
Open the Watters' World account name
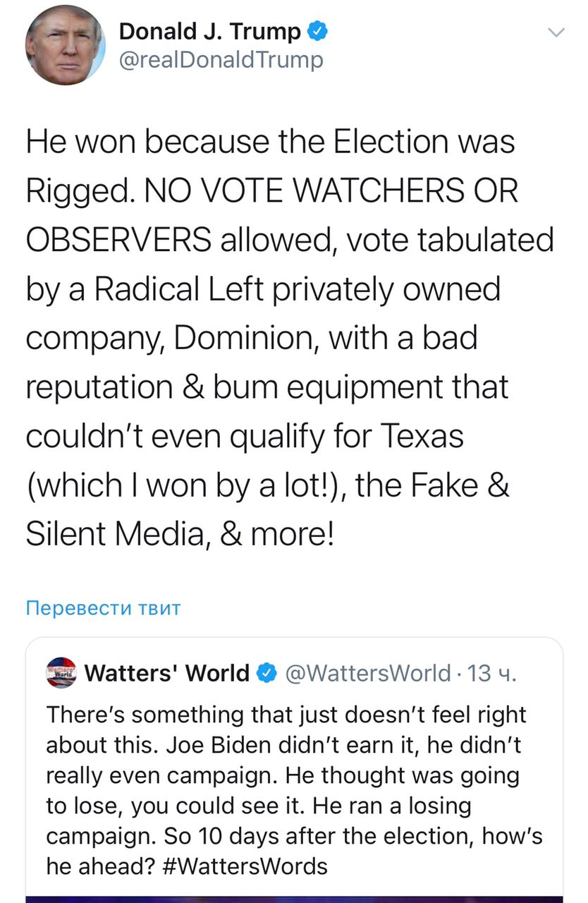pyautogui.click(x=167, y=673)
